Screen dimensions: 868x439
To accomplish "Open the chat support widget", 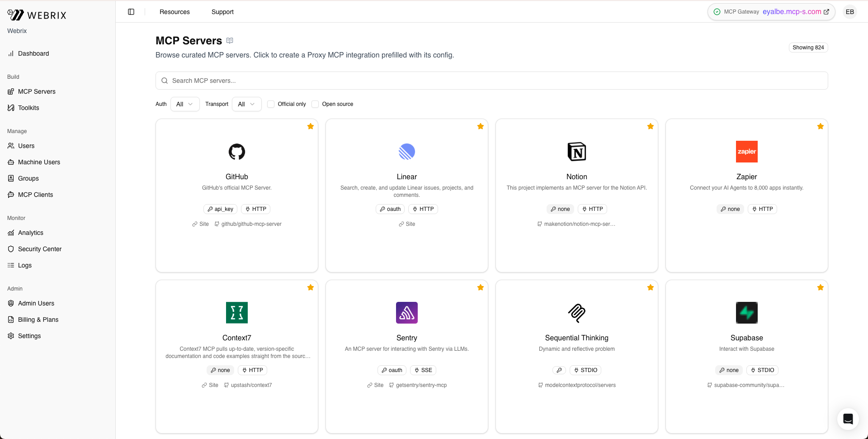I will coord(848,419).
